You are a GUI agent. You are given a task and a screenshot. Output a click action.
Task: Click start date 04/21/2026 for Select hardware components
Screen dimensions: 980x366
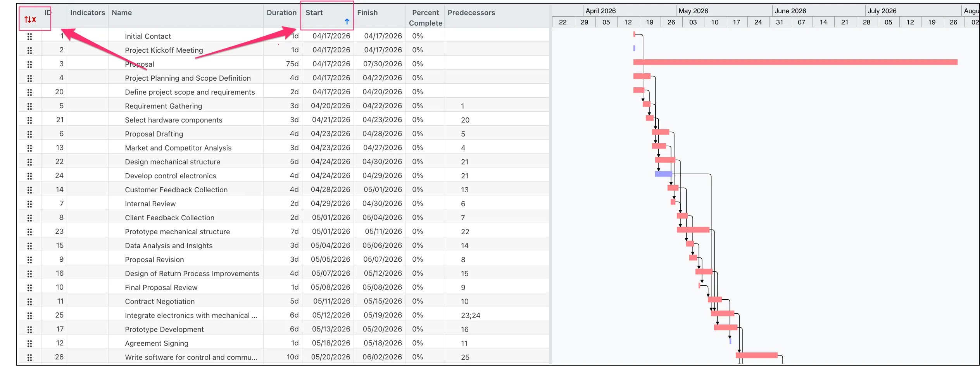click(331, 120)
